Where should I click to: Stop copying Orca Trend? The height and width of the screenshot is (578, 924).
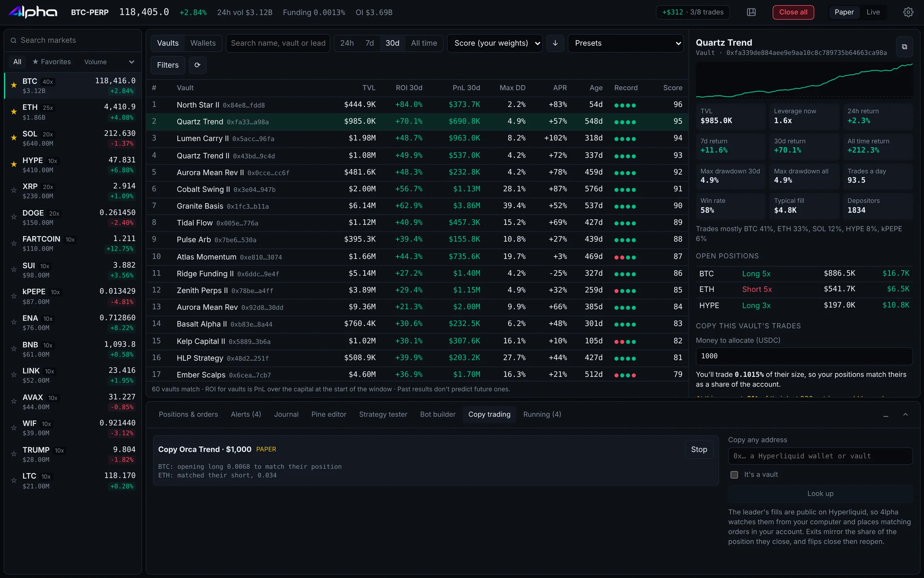[x=699, y=450]
